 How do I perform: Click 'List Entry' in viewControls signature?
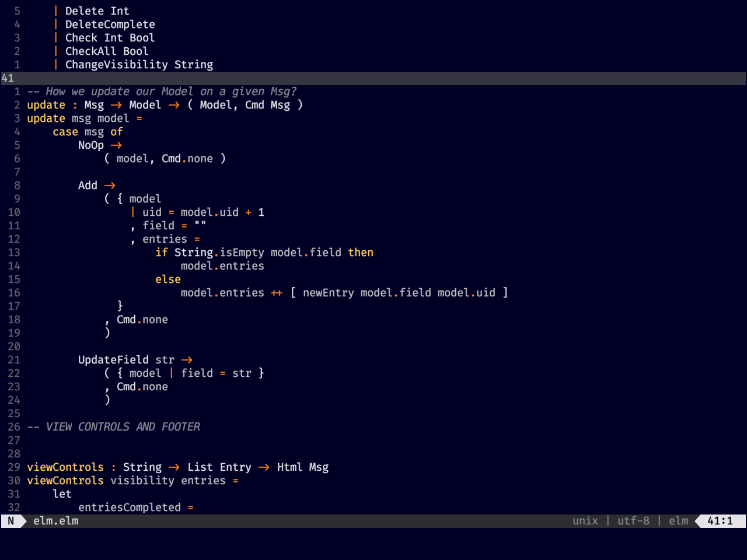(x=219, y=467)
